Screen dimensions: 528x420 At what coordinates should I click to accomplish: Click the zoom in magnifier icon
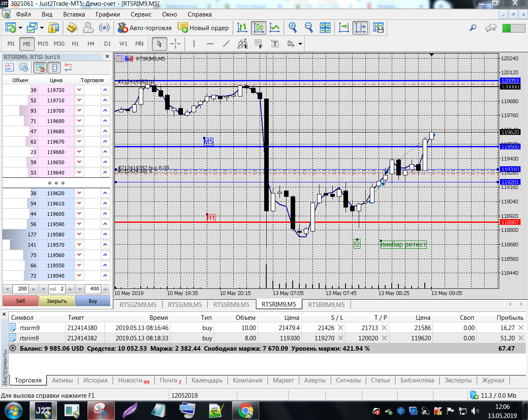point(293,28)
